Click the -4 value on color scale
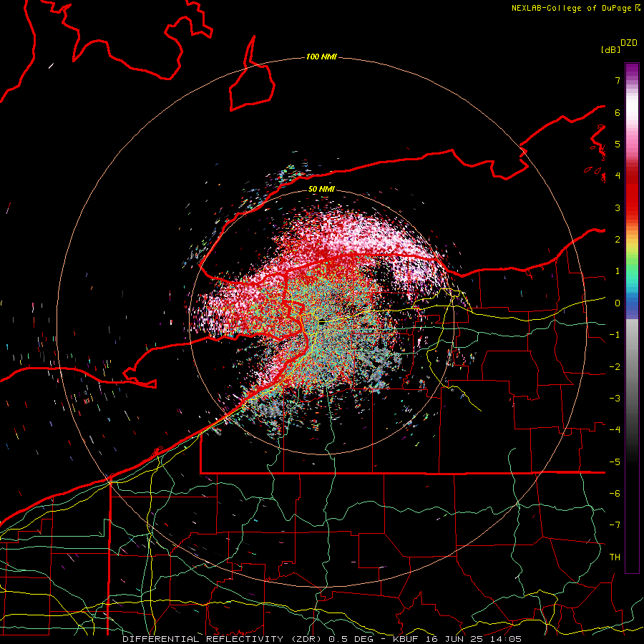 click(x=615, y=430)
